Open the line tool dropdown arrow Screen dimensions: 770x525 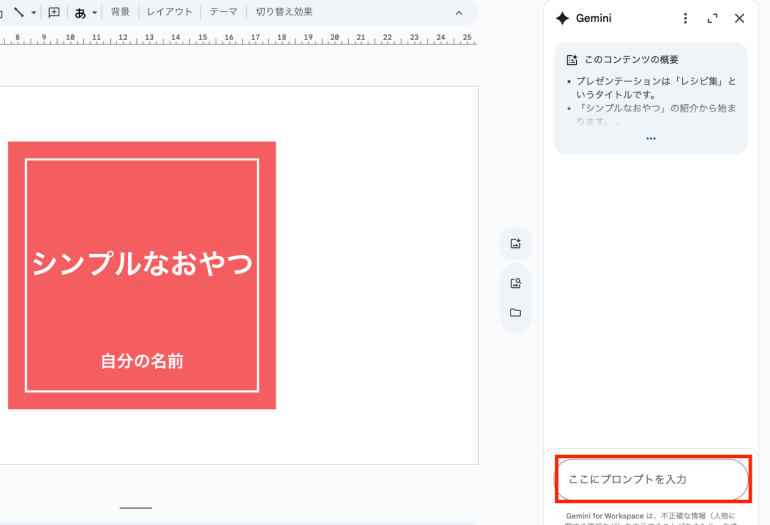coord(33,13)
